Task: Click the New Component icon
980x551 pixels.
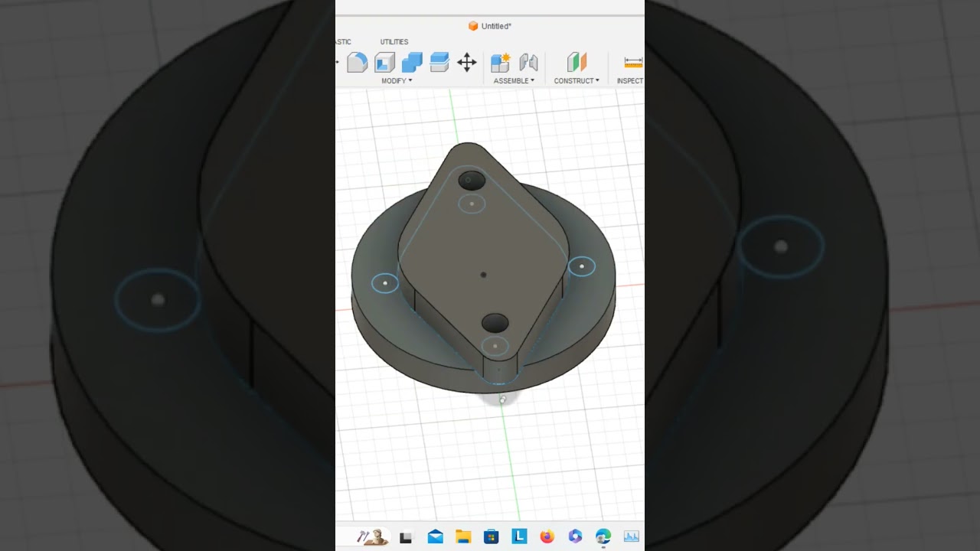Action: click(501, 62)
